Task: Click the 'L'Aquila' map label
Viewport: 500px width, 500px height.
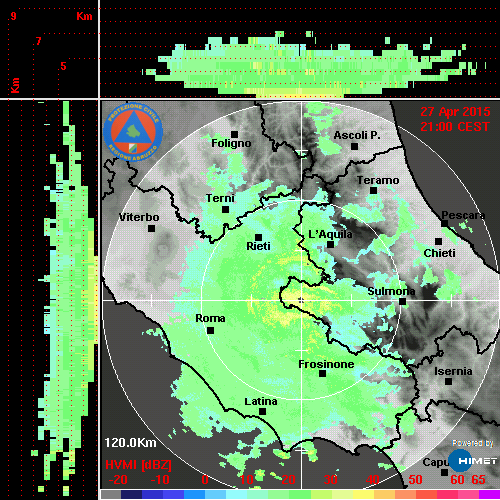Action: (330, 234)
